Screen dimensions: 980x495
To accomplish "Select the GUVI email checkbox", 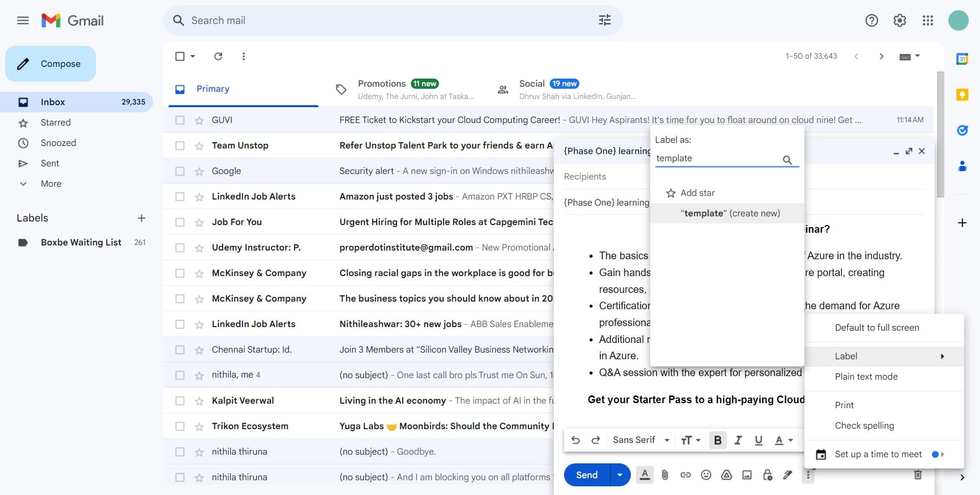I will 180,120.
